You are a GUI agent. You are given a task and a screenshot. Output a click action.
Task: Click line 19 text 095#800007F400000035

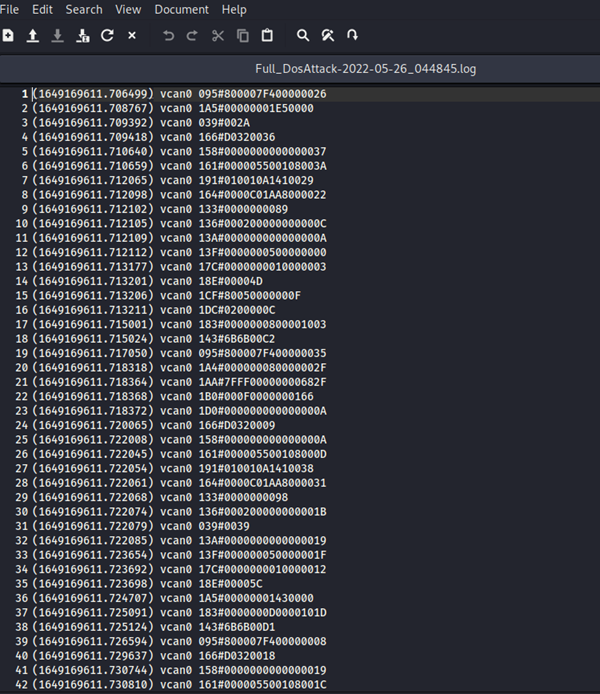pos(262,353)
